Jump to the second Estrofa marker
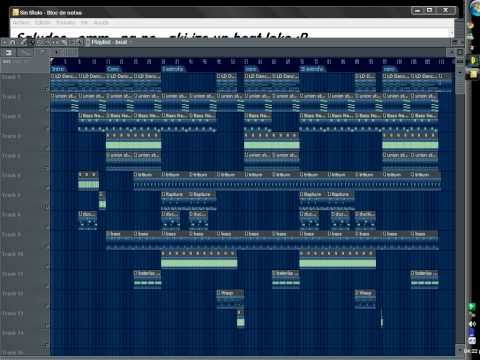This screenshot has width=480, height=360. tap(312, 69)
